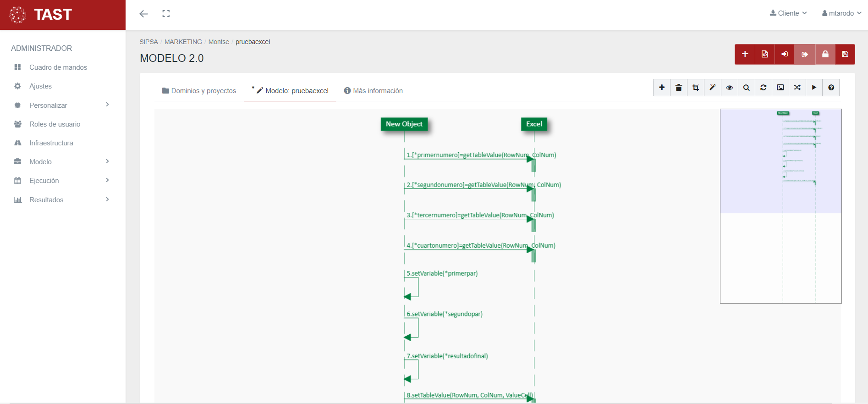Toggle fullscreen with the expand brackets icon
The width and height of the screenshot is (868, 404).
click(166, 14)
